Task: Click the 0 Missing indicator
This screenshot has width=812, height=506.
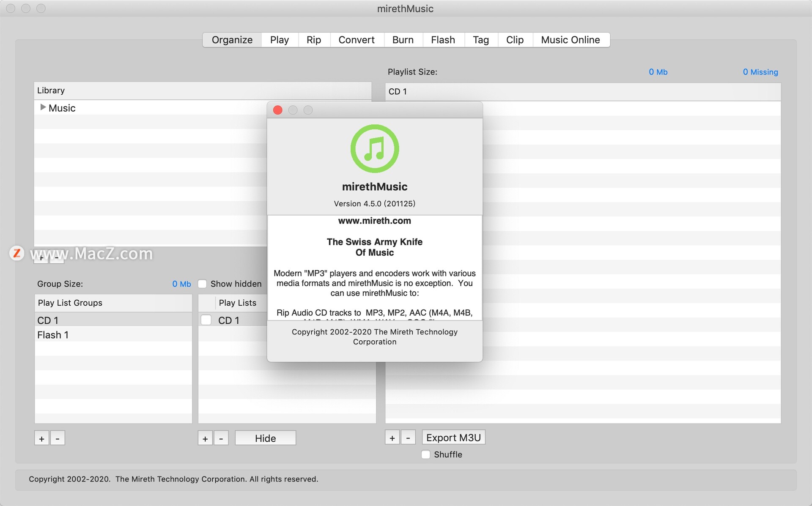Action: (760, 72)
